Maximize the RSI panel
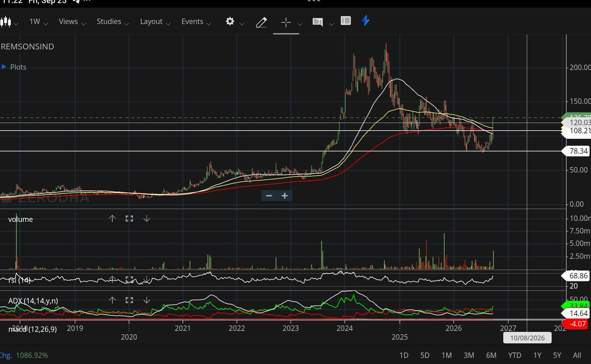 130,279
